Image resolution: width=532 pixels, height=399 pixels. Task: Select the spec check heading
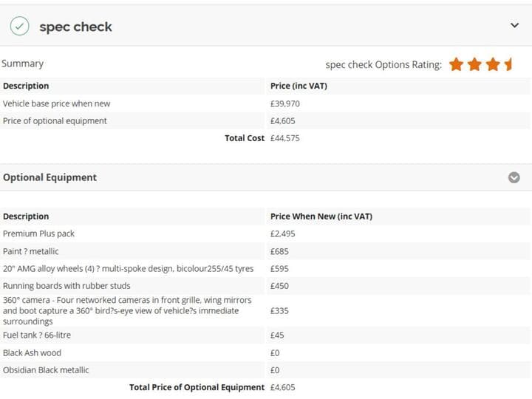(75, 27)
